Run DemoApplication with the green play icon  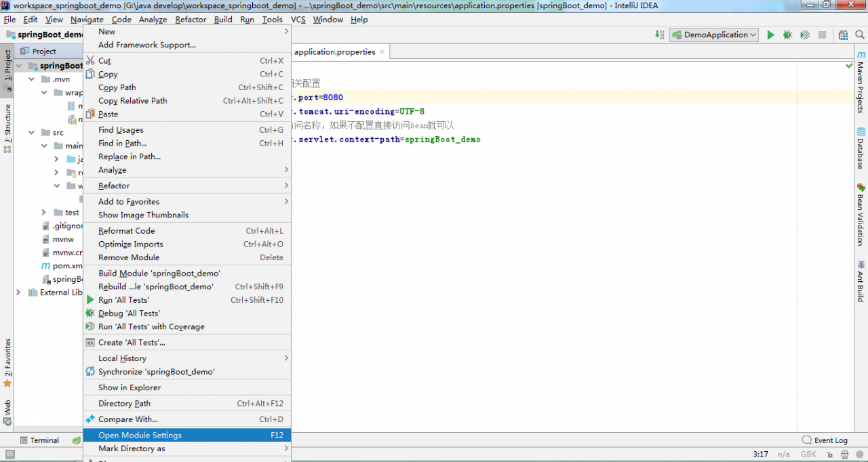770,35
